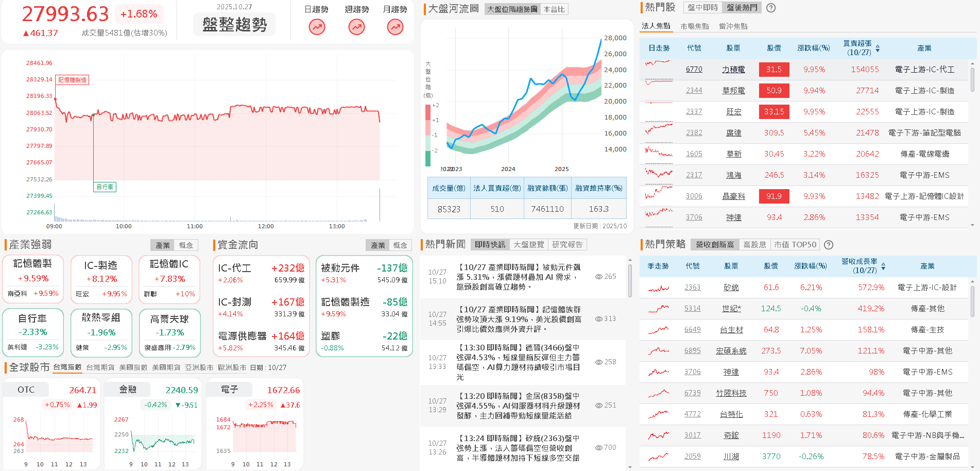The width and height of the screenshot is (980, 471).
Task: Sort the 買賣超張 column via its arrow icon
Action: (878, 47)
